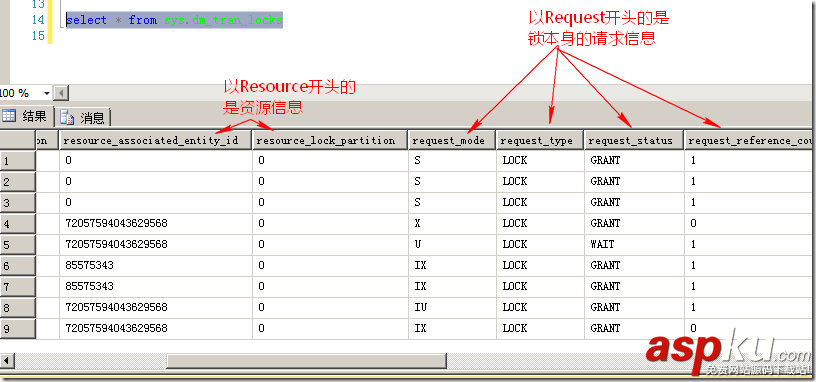
Task: Click entity id 85575343 in row 7
Action: click(x=156, y=286)
